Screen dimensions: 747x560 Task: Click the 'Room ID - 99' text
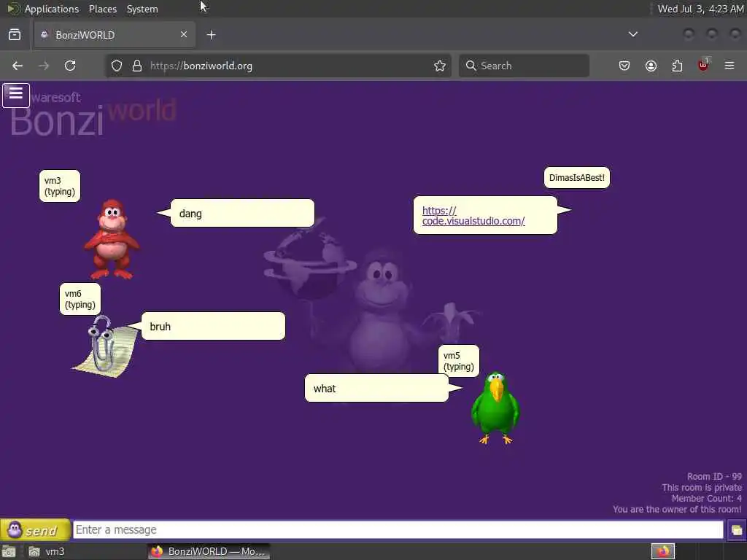pos(714,476)
